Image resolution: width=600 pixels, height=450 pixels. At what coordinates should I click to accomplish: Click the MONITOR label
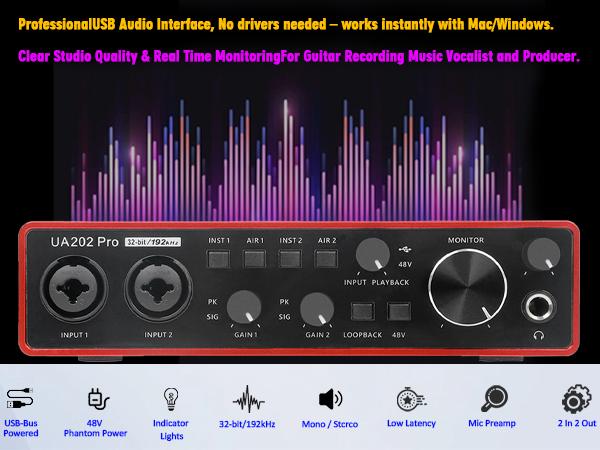(466, 240)
